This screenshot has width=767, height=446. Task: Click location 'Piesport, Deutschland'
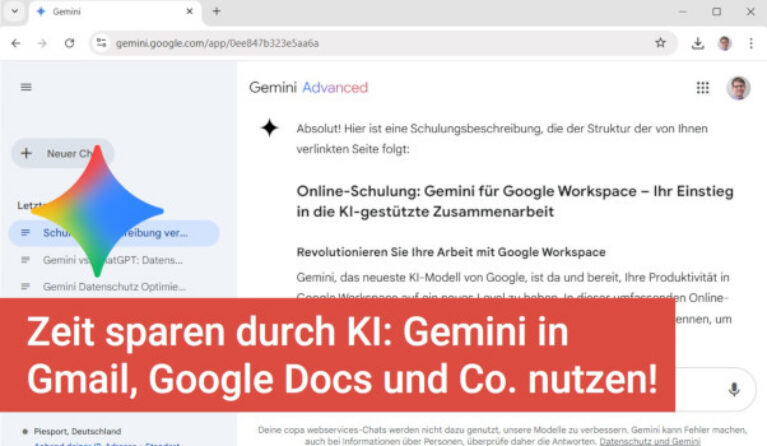[x=77, y=431]
